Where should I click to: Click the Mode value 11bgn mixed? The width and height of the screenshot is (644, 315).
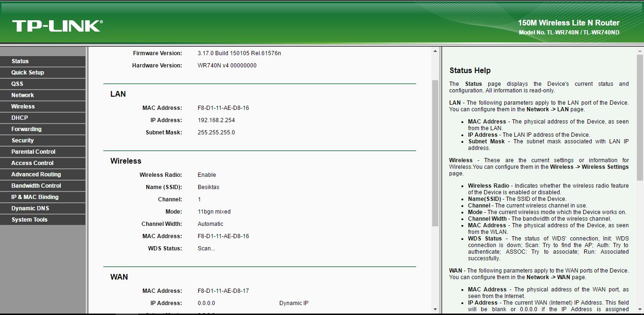pos(214,212)
